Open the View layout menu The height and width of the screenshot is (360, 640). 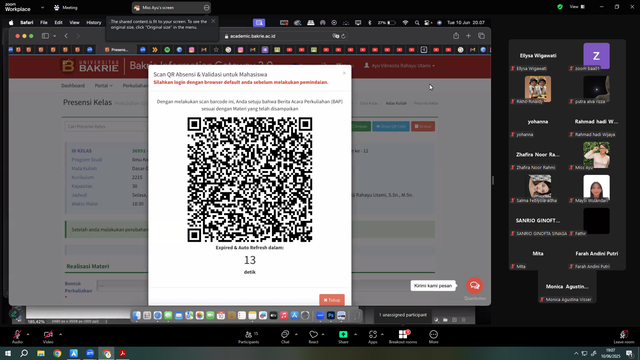pos(577,7)
